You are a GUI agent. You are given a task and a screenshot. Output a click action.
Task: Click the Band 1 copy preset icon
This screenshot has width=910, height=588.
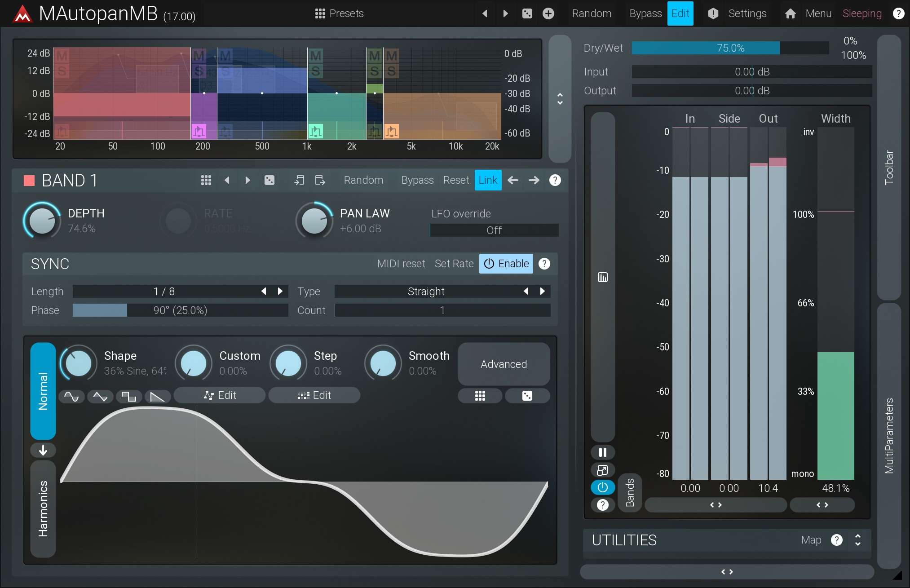[299, 180]
